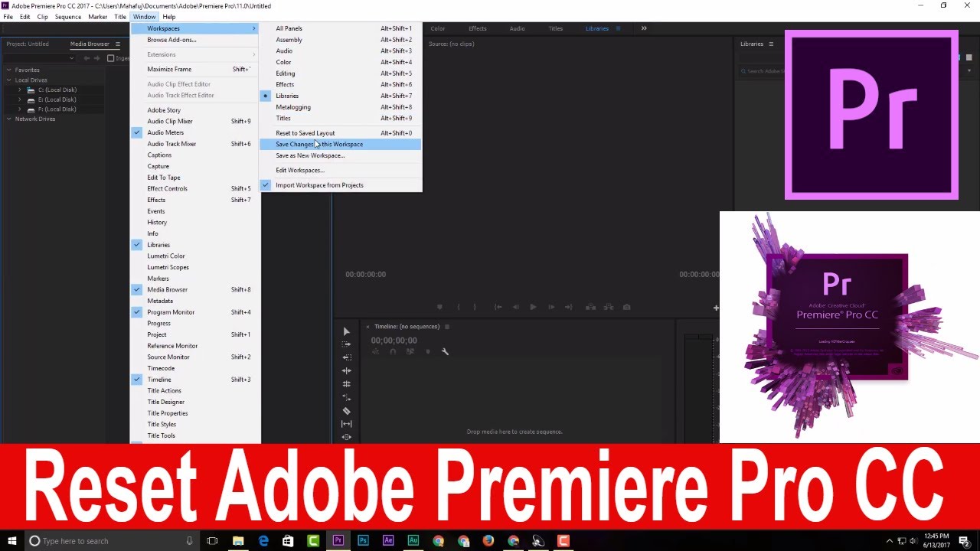This screenshot has width=980, height=551.
Task: Open Premiere Pro from the Windows taskbar
Action: click(338, 540)
